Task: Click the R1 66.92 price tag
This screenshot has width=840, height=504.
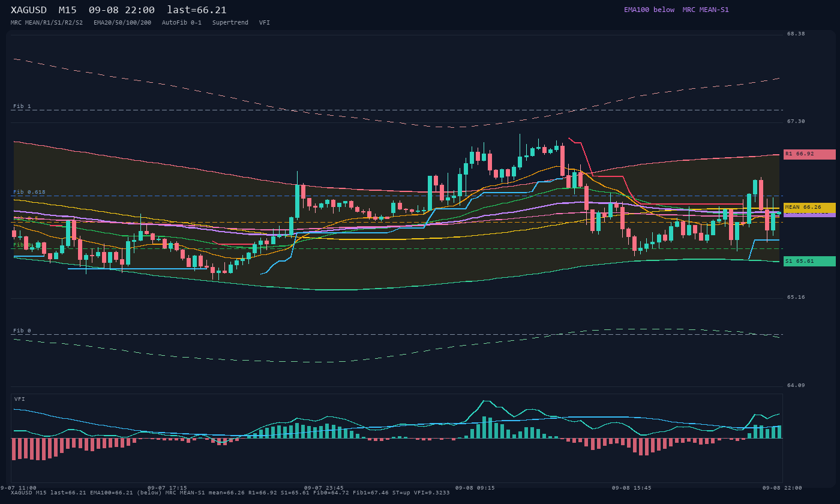Action: (x=809, y=154)
